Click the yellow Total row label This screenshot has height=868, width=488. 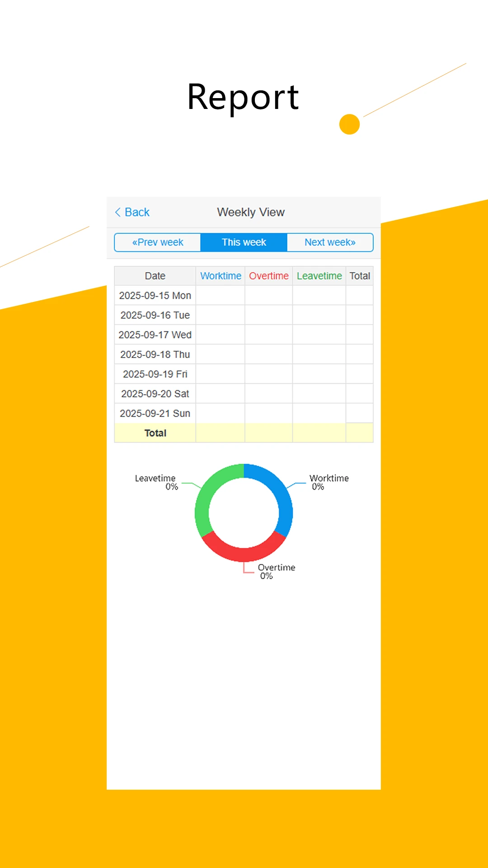155,433
